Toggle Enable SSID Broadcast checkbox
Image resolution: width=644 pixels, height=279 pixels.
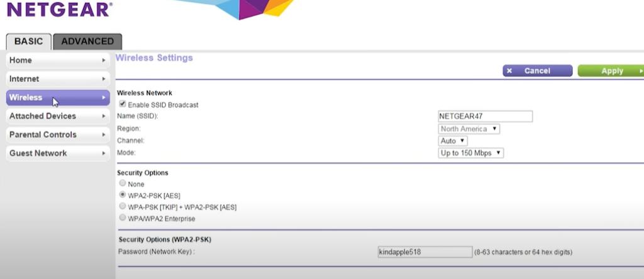(123, 104)
